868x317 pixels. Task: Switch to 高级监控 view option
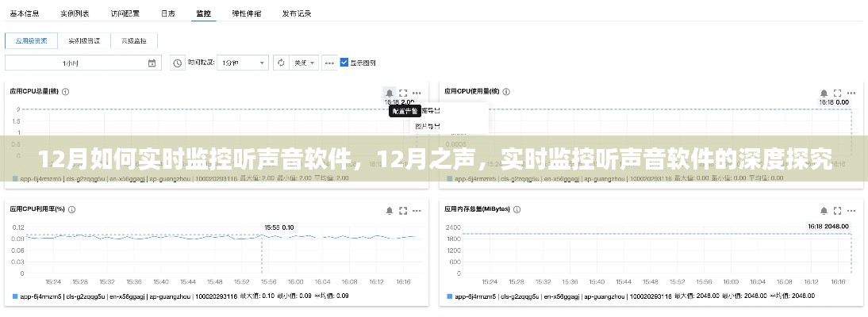click(x=134, y=40)
